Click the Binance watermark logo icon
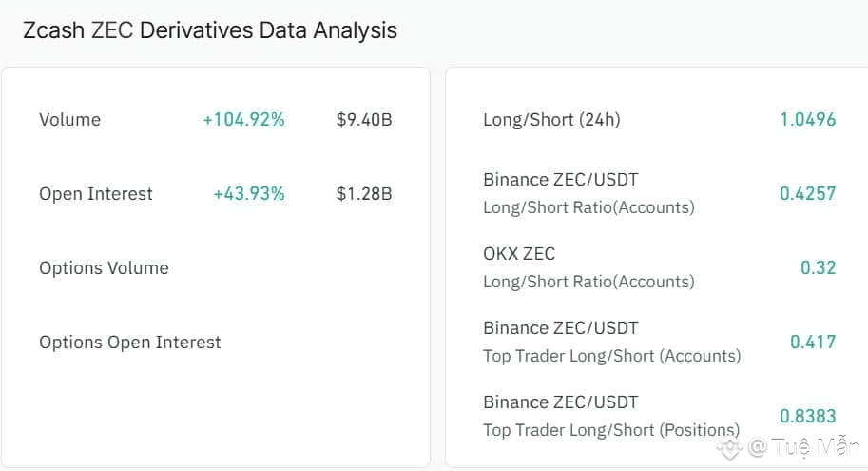This screenshot has width=868, height=471. tap(729, 447)
